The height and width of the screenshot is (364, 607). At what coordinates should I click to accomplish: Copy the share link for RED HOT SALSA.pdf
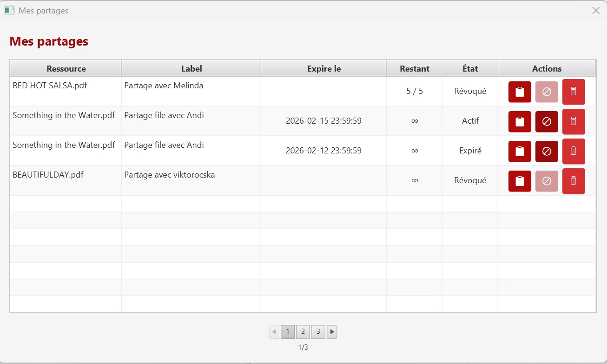pos(519,92)
